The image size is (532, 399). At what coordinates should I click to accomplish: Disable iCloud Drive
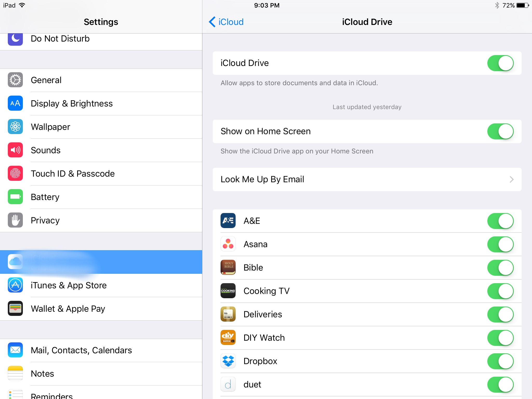coord(500,63)
